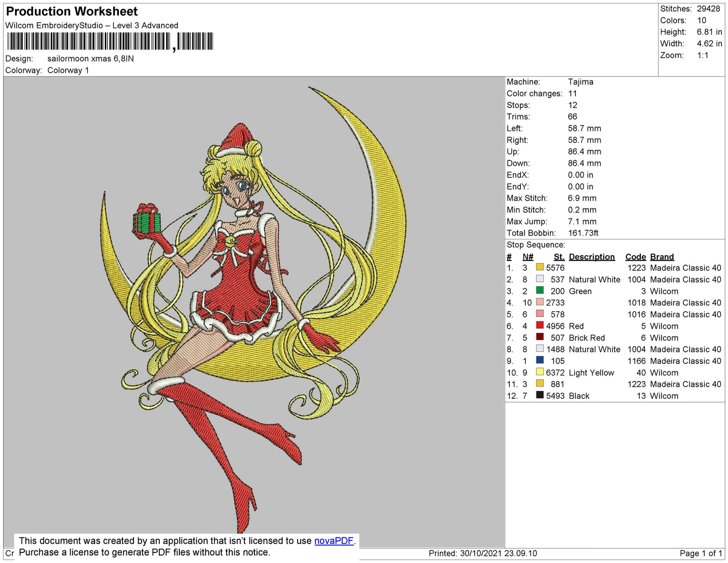Viewport: 728px width, 563px height.
Task: Click the Machine value Tajima
Action: (x=580, y=82)
